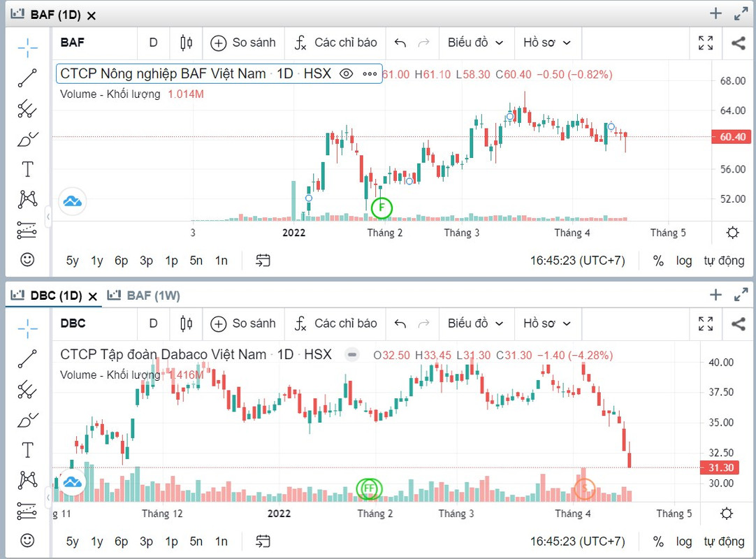Image resolution: width=756 pixels, height=559 pixels.
Task: Click cloud save icon on BAF chart
Action: (x=73, y=201)
